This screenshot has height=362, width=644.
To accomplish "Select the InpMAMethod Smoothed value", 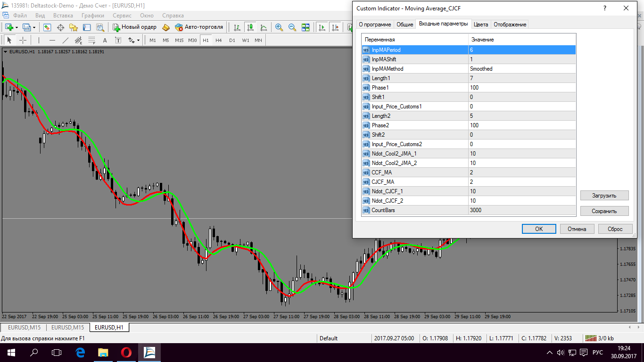I will point(522,68).
